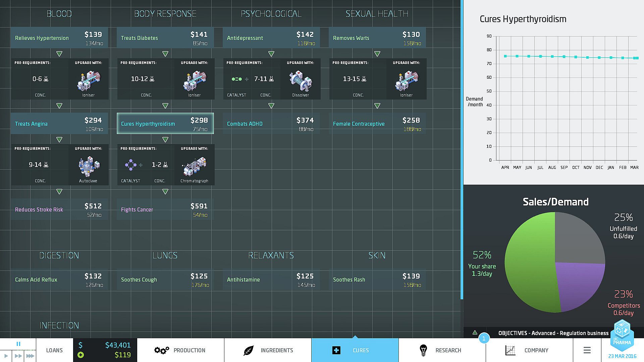Set game to fastest triple-arrow speed

(x=30, y=356)
